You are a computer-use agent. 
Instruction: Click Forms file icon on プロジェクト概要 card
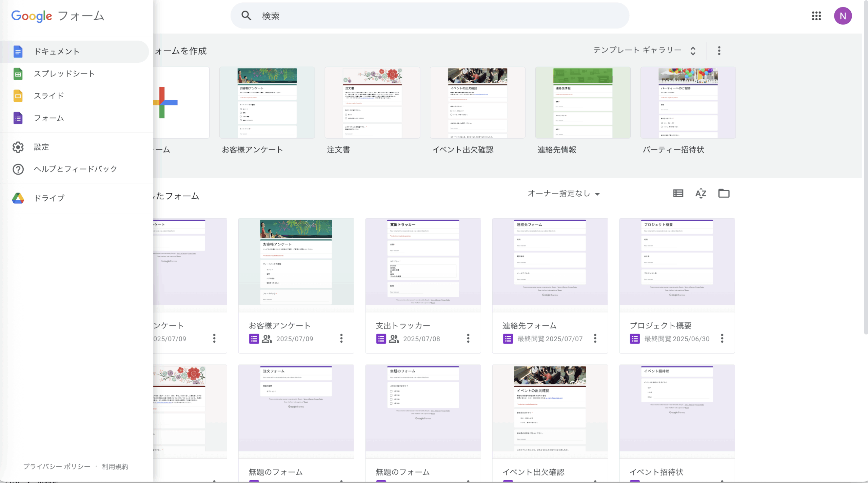[x=635, y=339]
